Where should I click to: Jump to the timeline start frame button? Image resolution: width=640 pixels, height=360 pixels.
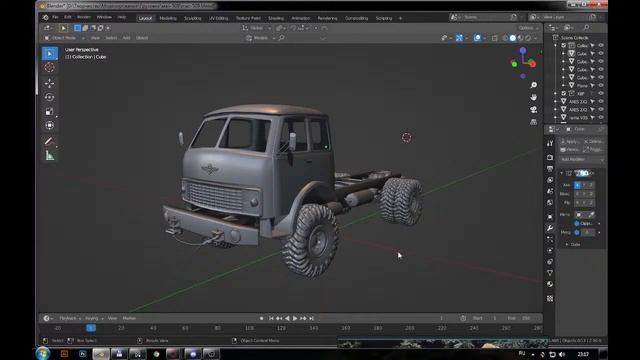pyautogui.click(x=271, y=318)
